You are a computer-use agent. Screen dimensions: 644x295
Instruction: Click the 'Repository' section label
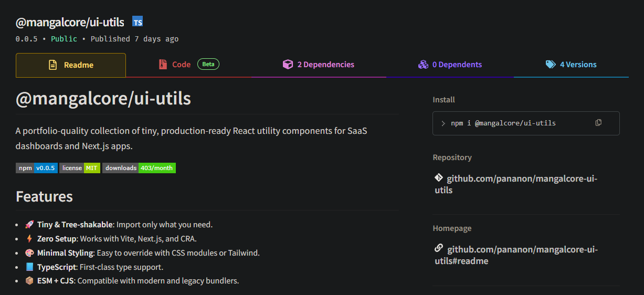452,157
